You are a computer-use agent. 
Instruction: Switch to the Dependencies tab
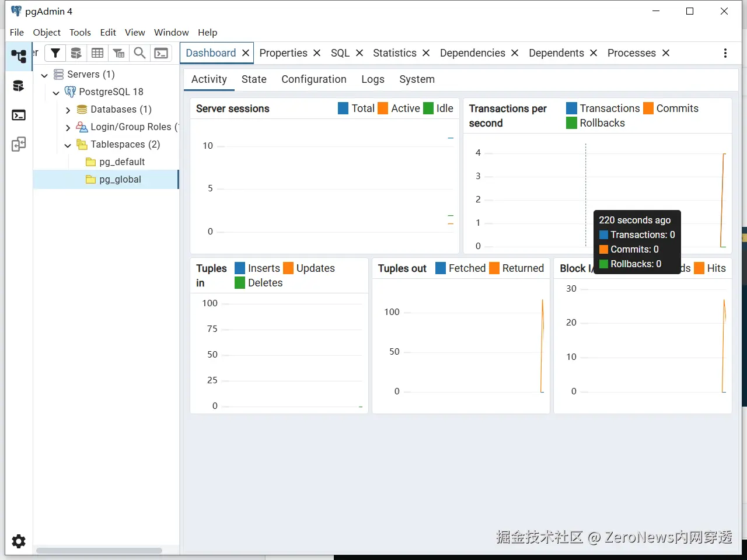[x=473, y=53]
